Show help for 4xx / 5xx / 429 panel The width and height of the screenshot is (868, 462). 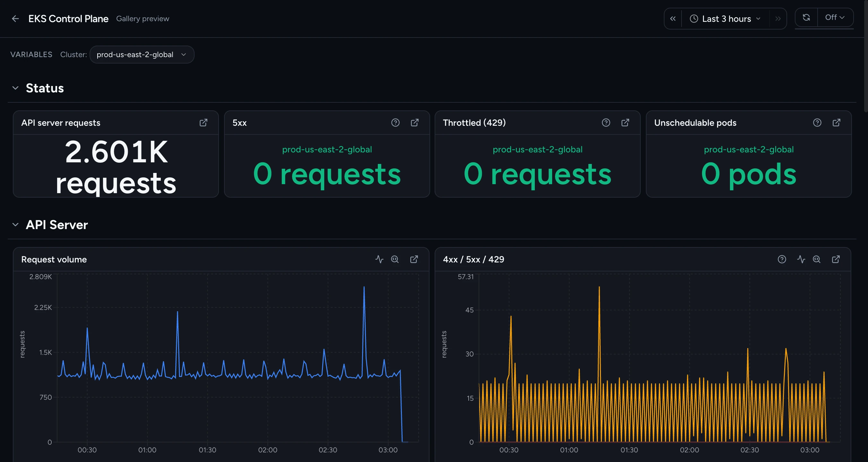[x=782, y=259]
